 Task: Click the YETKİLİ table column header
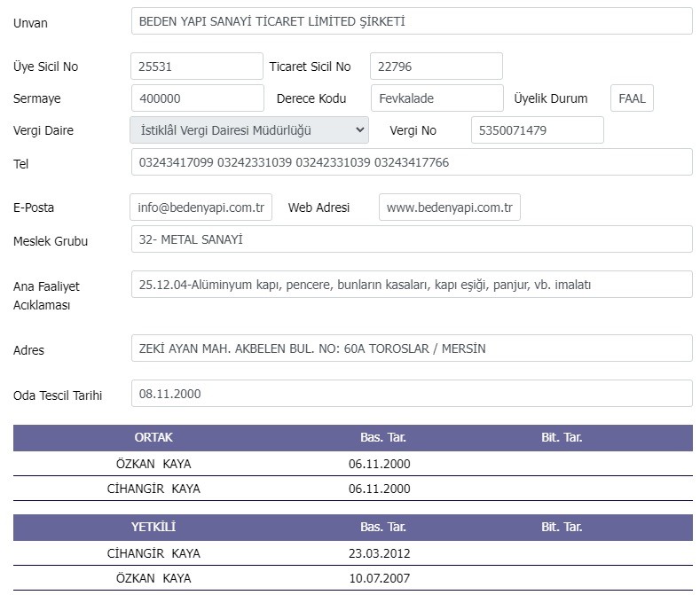pos(153,527)
